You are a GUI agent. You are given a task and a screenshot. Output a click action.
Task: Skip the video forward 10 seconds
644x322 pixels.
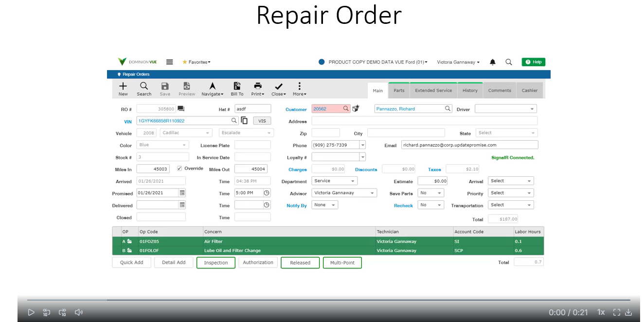coord(62,312)
